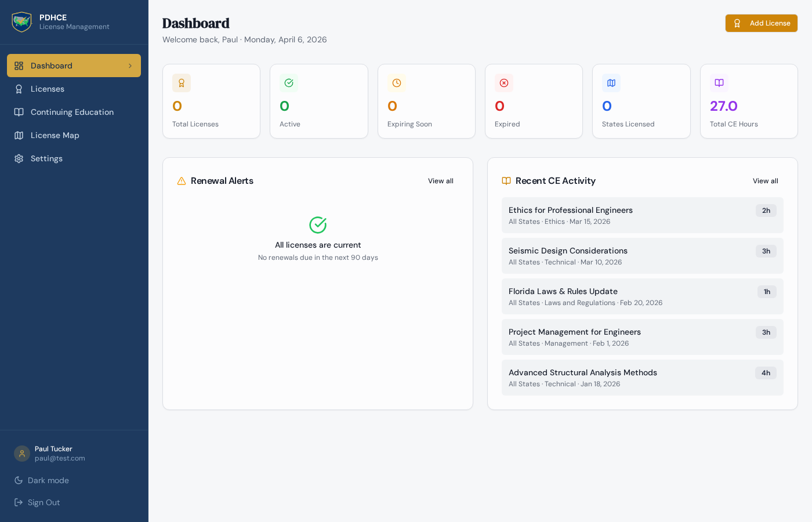Click the PDHCE logo at top of sidebar
This screenshot has height=522, width=812.
(21, 21)
